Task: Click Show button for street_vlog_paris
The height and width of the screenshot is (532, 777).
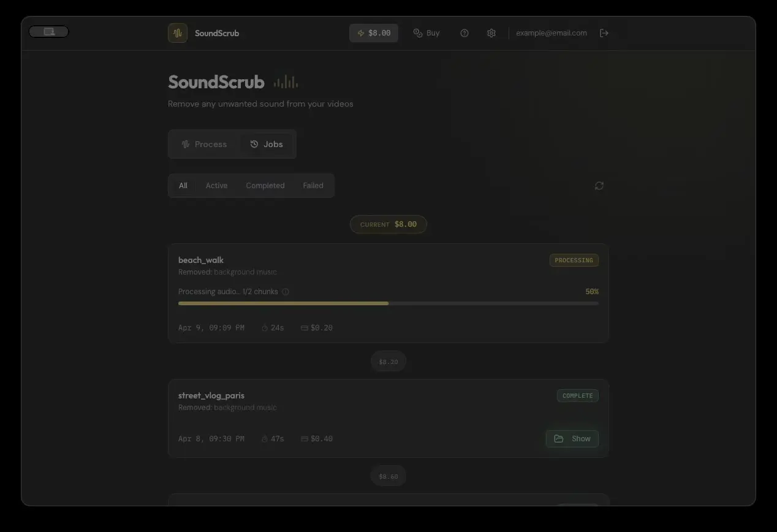Action: coord(572,439)
